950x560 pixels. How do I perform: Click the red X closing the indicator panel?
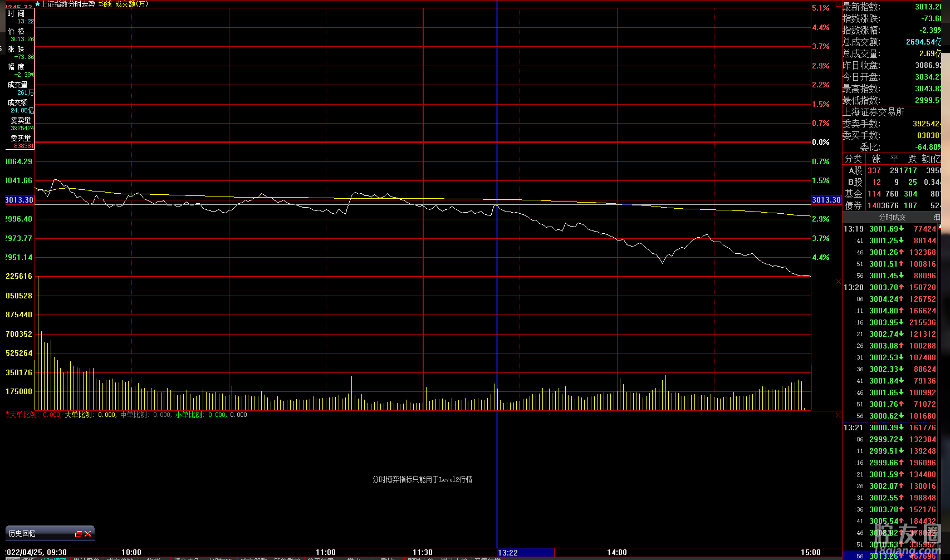(839, 415)
